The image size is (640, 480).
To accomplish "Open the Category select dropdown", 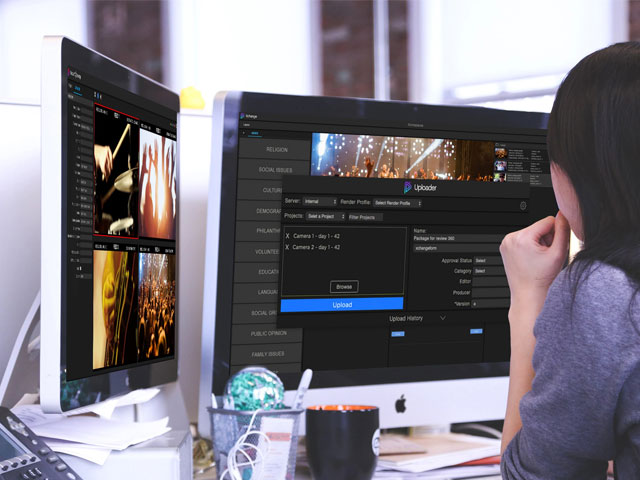I will (x=489, y=271).
